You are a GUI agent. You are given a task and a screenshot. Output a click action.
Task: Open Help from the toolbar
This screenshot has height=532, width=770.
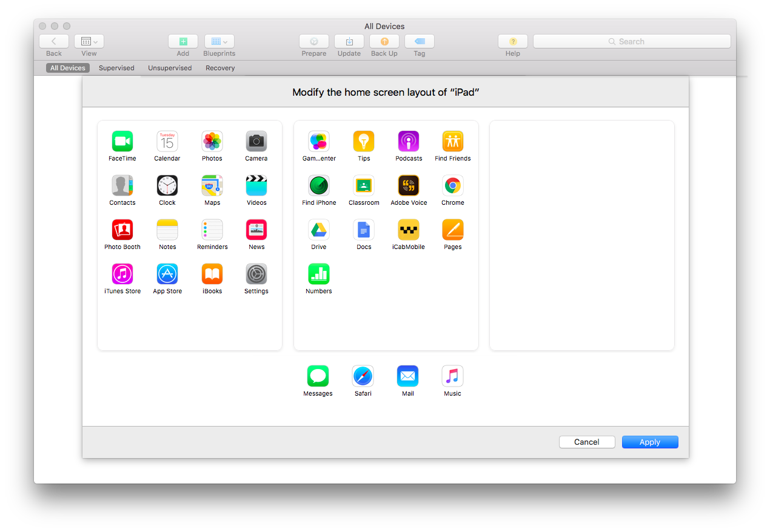(513, 41)
